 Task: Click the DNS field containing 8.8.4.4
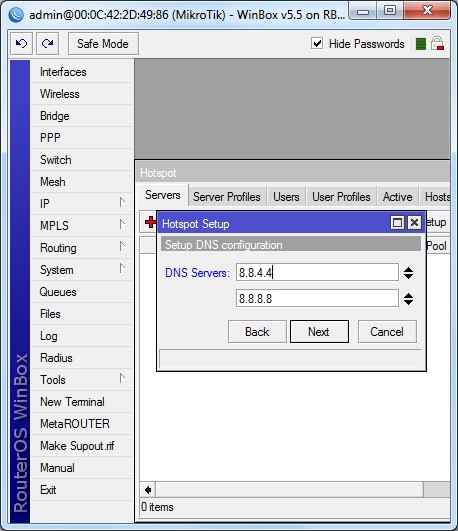pos(317,272)
